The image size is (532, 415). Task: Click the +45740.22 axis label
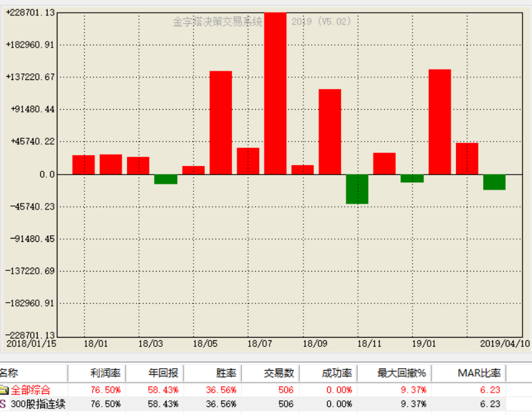[x=32, y=141]
